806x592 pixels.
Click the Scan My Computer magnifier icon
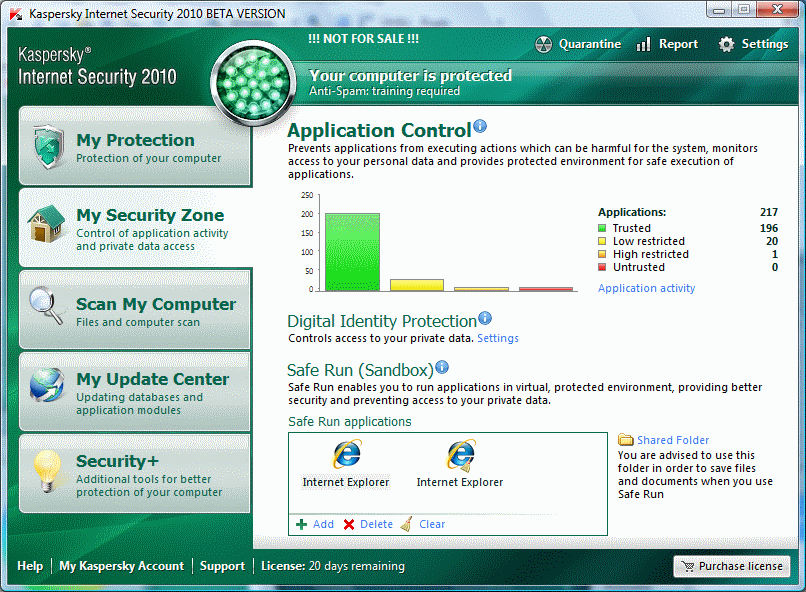(46, 305)
